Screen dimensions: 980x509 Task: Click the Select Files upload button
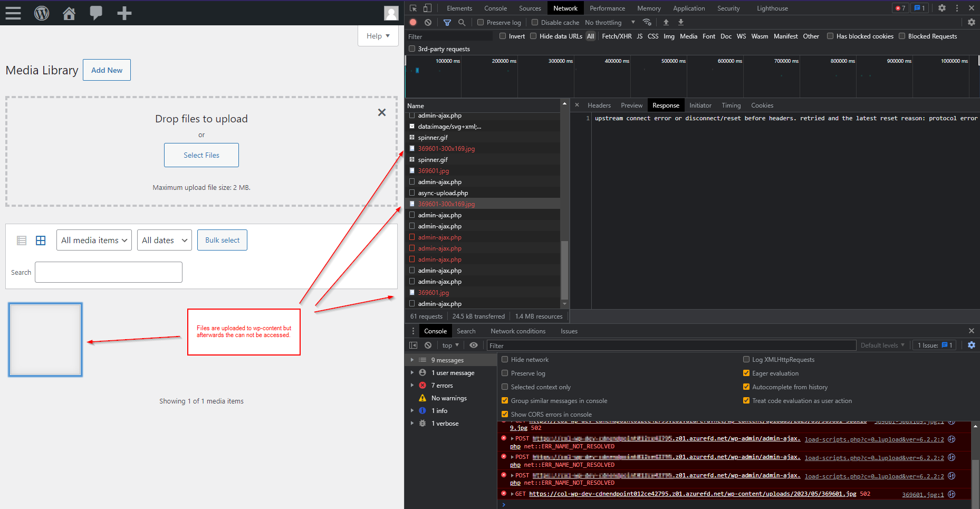click(x=201, y=155)
